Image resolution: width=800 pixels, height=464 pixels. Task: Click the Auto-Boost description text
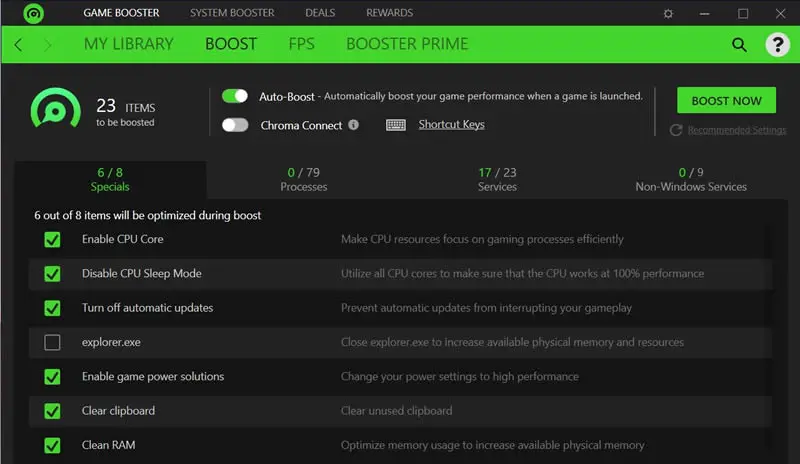pyautogui.click(x=483, y=96)
